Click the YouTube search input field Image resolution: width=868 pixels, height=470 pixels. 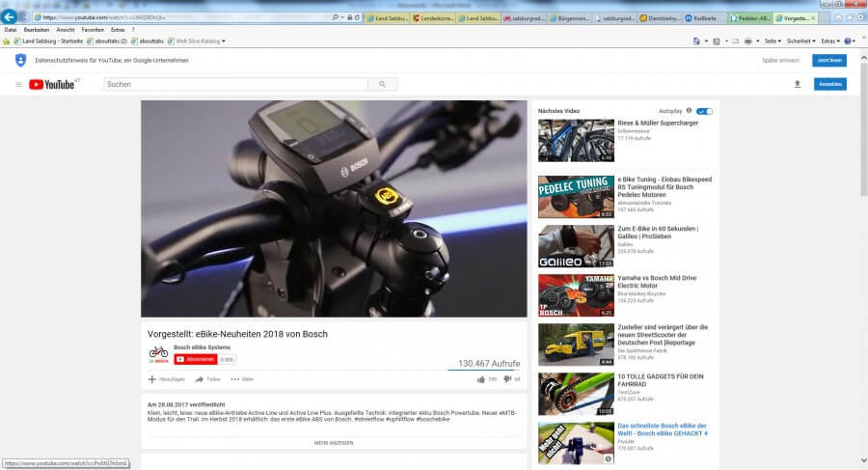[x=236, y=85]
